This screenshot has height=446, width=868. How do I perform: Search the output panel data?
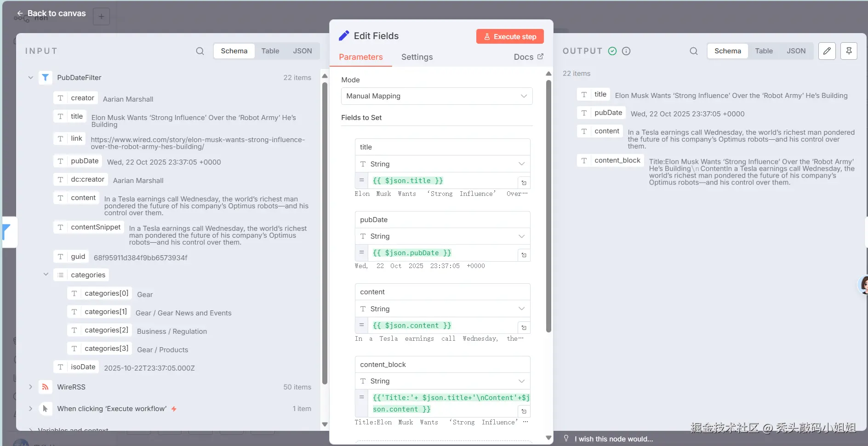694,51
